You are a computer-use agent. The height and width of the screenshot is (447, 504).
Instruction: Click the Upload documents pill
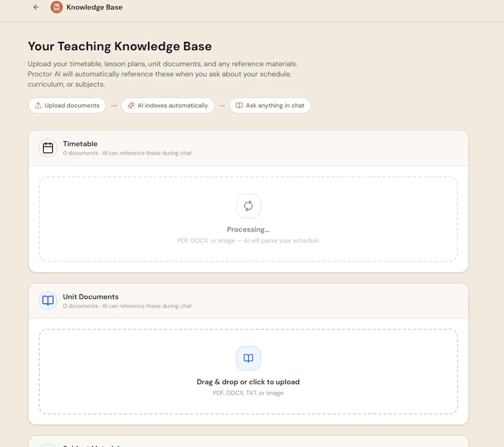67,105
